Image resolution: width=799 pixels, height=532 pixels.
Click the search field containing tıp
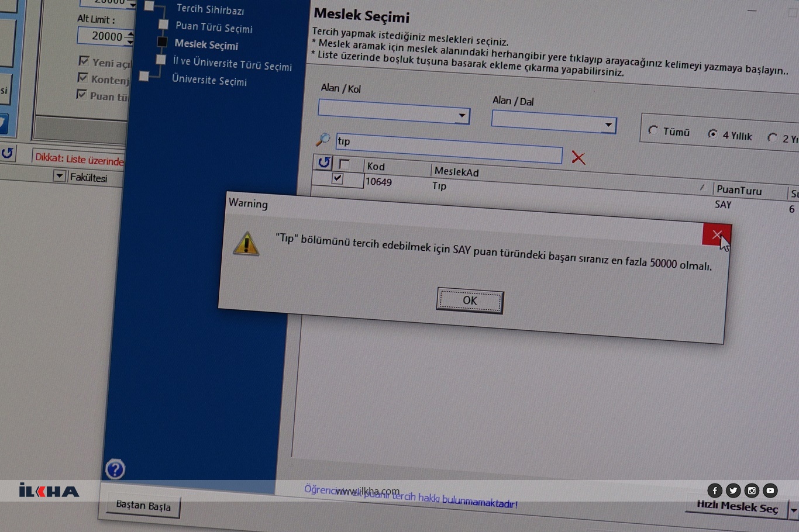(x=449, y=148)
